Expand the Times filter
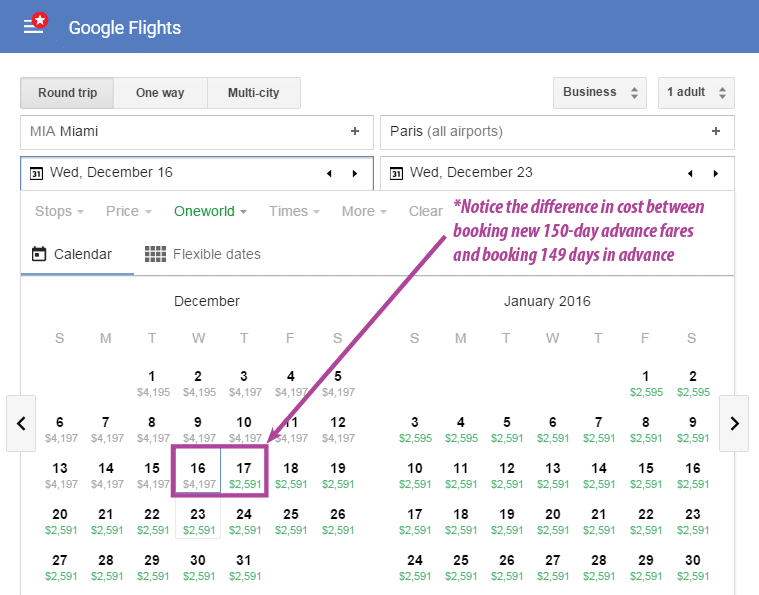This screenshot has width=759, height=595. click(294, 211)
